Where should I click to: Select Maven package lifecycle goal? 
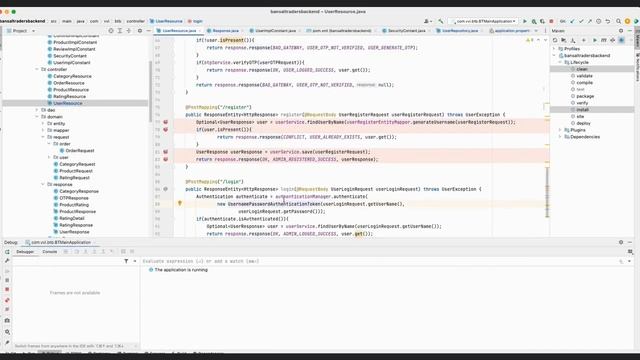(x=585, y=96)
